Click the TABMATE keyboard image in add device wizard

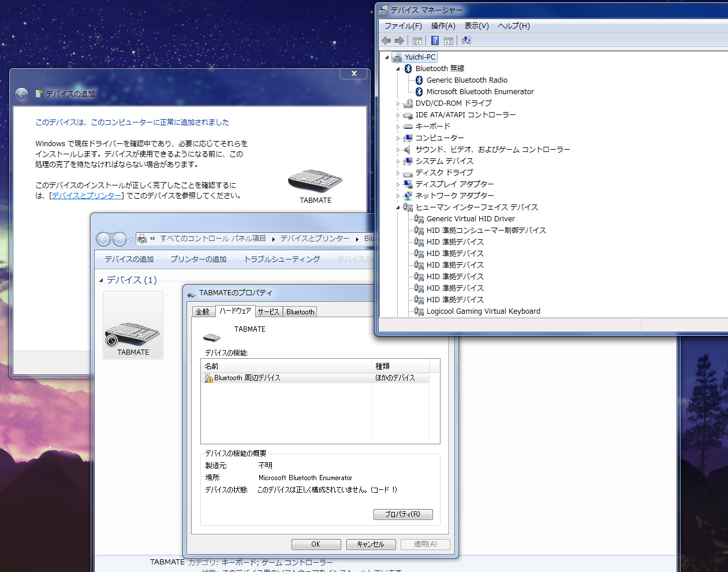(x=315, y=181)
